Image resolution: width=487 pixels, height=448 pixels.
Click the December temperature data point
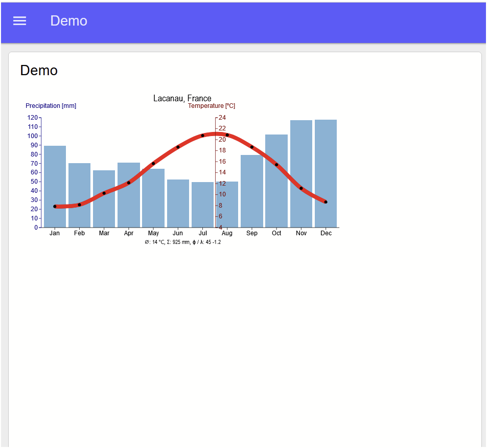coord(326,202)
